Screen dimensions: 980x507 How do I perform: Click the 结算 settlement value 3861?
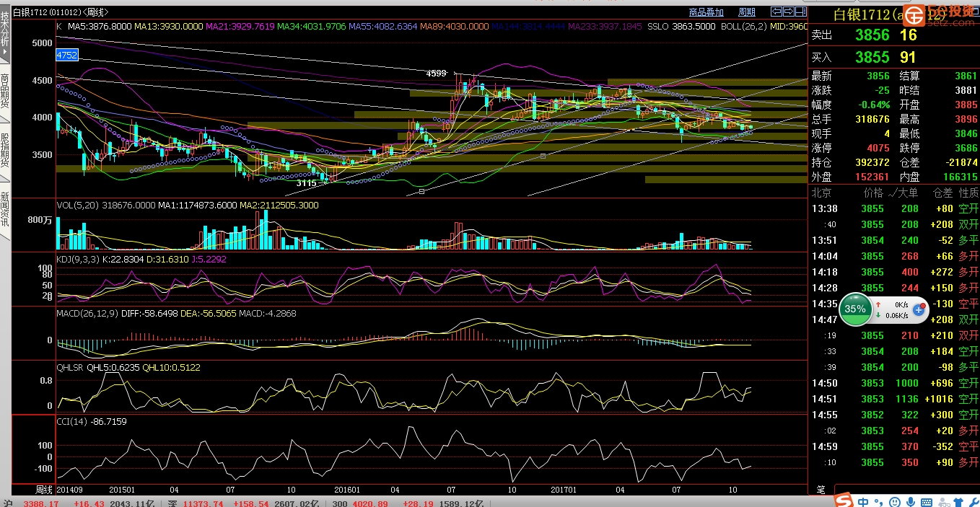point(966,76)
